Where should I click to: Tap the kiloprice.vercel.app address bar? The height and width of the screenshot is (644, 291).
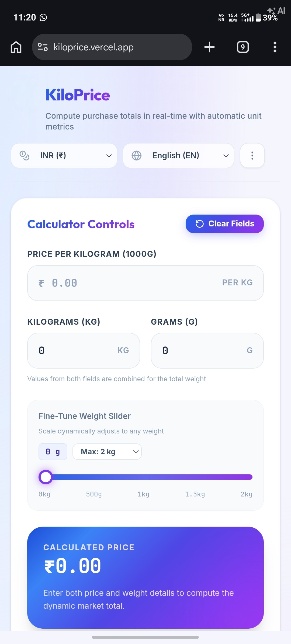(112, 47)
